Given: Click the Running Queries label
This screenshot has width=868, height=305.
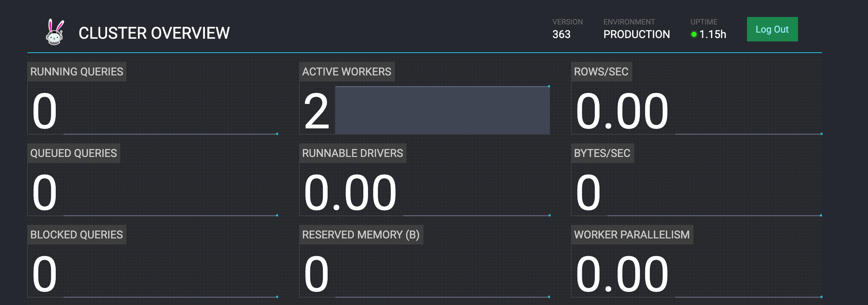Looking at the screenshot, I should 76,72.
